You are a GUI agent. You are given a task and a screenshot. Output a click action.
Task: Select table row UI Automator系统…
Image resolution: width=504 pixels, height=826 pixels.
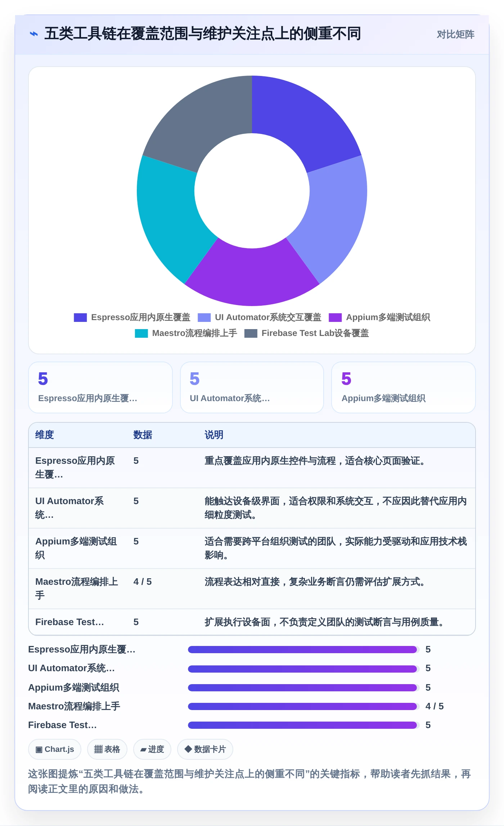pos(252,508)
